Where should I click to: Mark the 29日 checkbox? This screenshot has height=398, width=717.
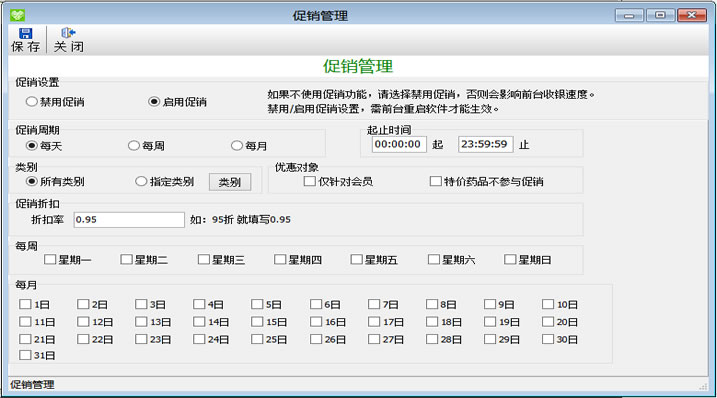(x=490, y=339)
